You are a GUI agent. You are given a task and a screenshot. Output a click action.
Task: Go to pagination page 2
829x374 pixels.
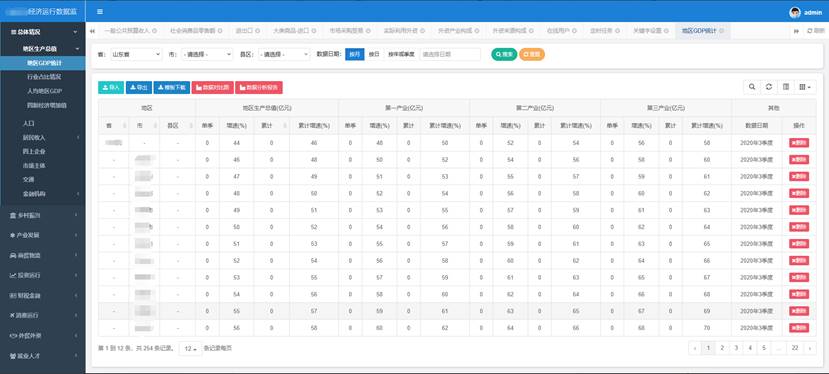click(x=722, y=348)
